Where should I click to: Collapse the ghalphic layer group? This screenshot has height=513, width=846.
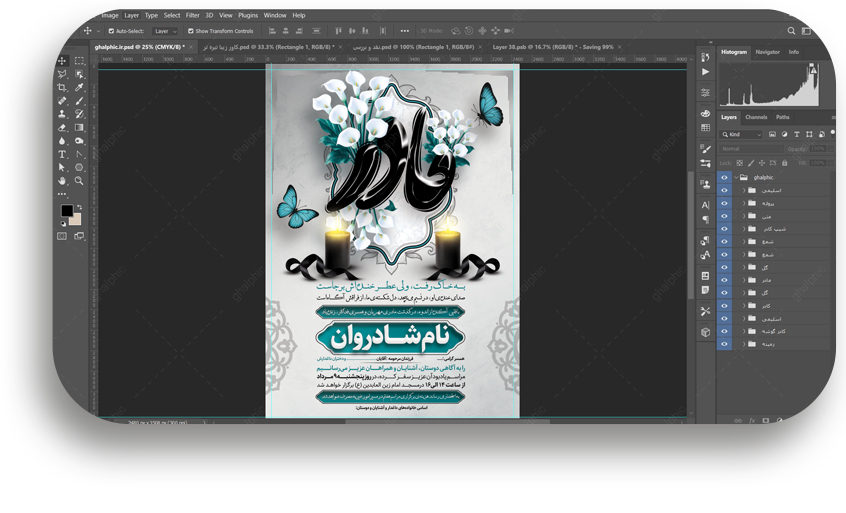click(x=736, y=177)
